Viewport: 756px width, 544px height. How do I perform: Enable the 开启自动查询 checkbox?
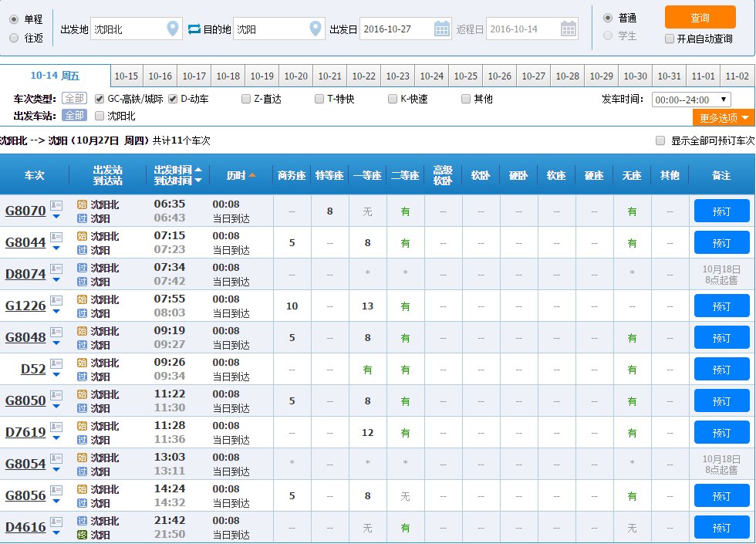tap(669, 39)
